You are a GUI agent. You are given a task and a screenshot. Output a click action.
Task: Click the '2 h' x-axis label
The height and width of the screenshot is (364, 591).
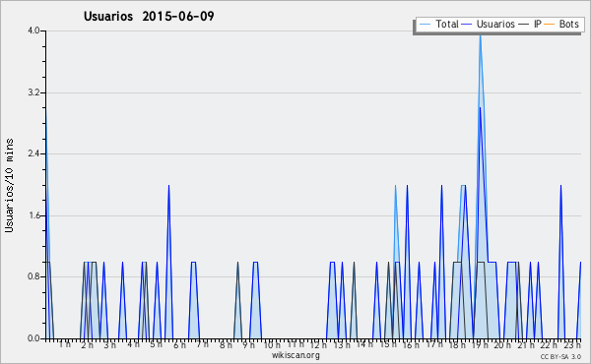pos(87,344)
